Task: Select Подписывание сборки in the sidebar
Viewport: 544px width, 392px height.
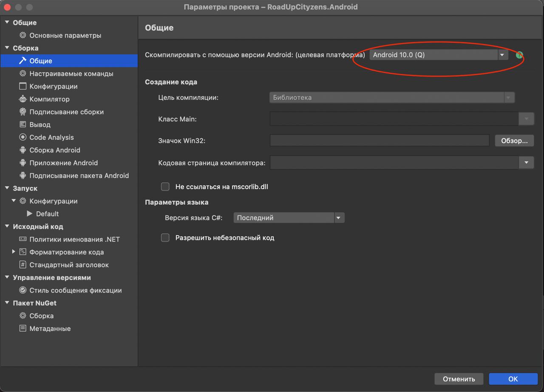Action: [66, 112]
